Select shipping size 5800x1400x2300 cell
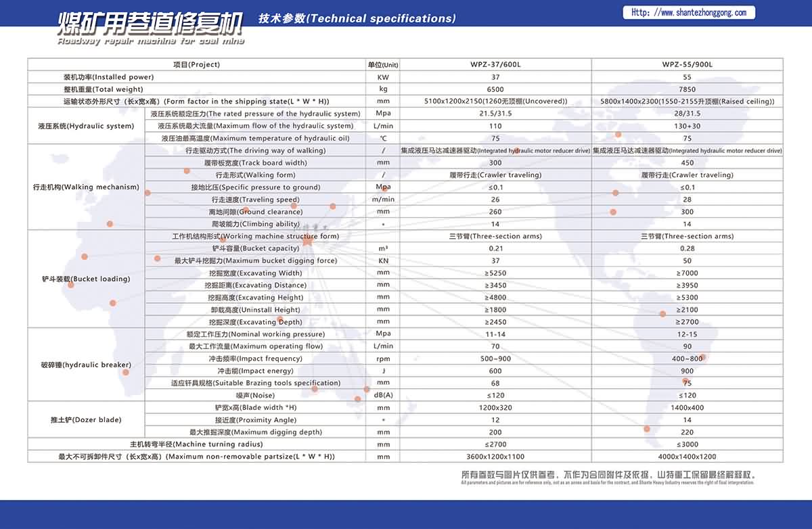 point(687,101)
